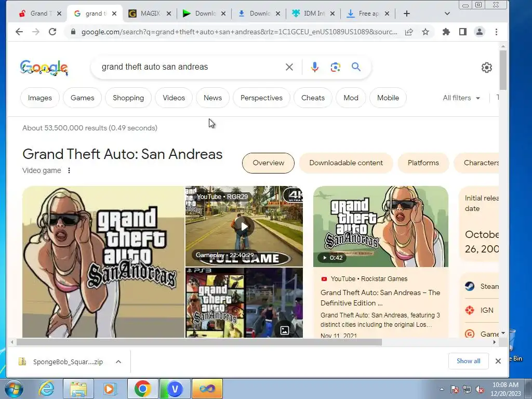Screen dimensions: 532x399
Task: Play the 0:42 Definitive Edition trailer thumbnail
Action: coord(381,227)
